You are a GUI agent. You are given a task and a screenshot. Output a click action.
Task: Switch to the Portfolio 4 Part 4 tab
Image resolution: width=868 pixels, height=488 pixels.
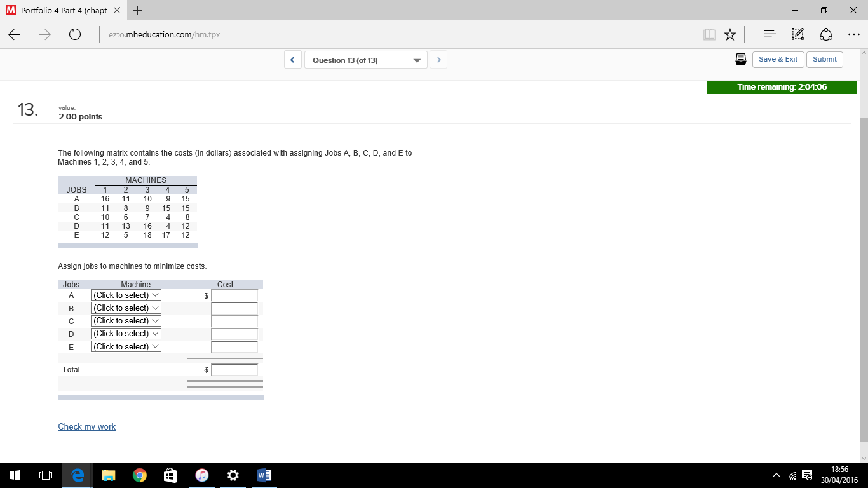64,11
